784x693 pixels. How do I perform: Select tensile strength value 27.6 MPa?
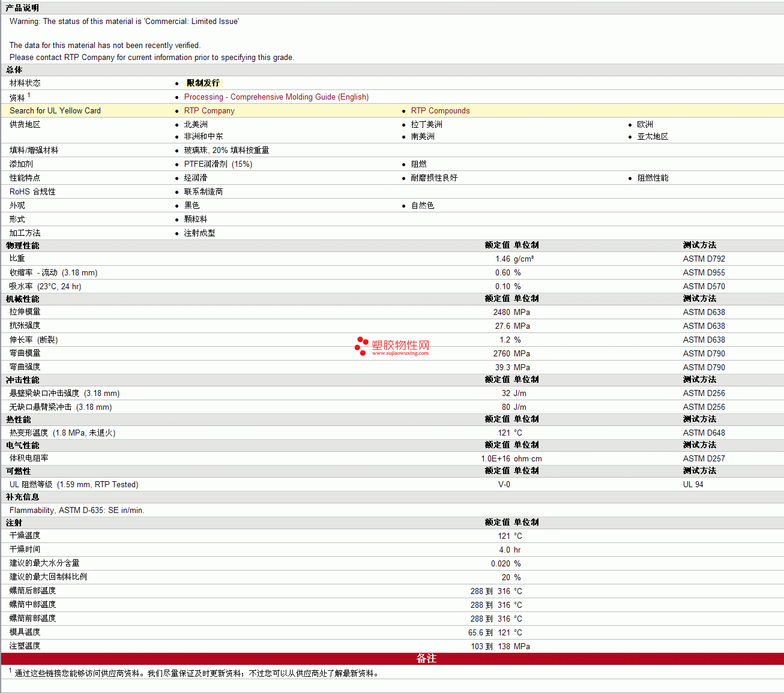click(513, 326)
